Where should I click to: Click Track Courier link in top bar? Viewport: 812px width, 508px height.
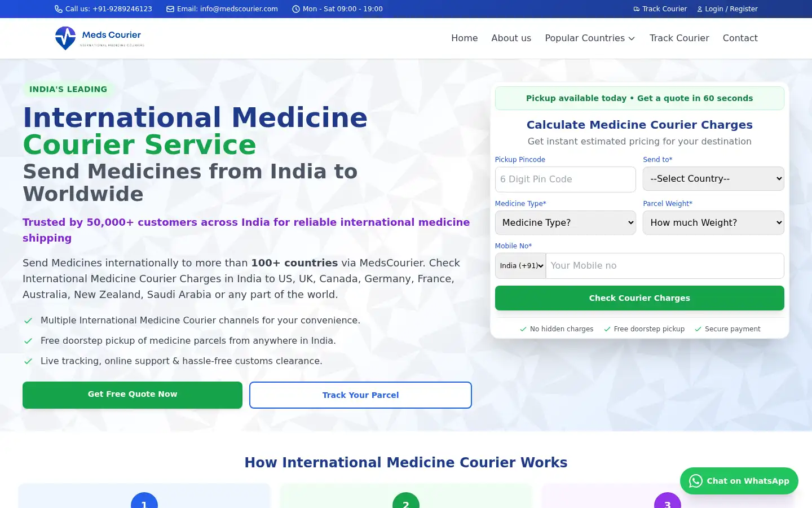tap(660, 9)
